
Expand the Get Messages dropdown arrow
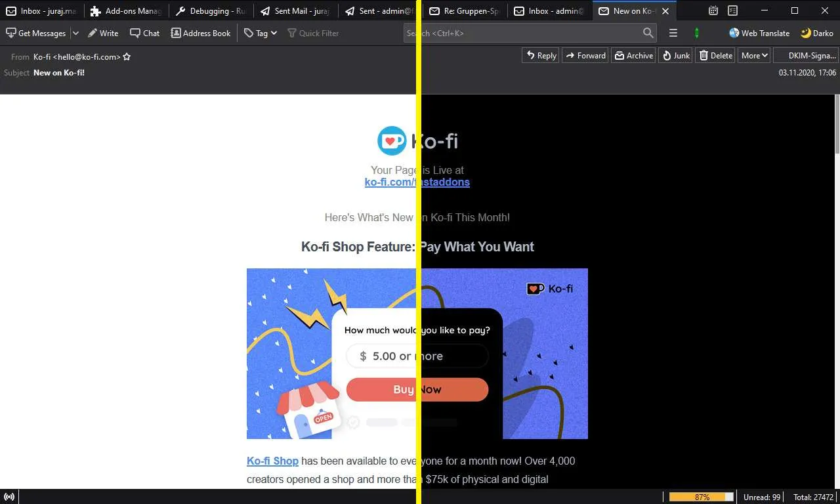(x=75, y=33)
